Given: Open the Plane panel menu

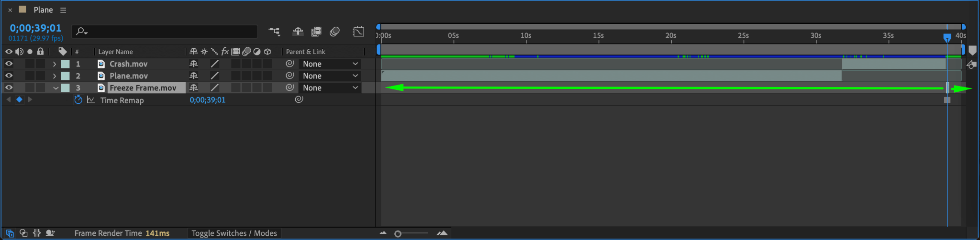Looking at the screenshot, I should click(63, 10).
